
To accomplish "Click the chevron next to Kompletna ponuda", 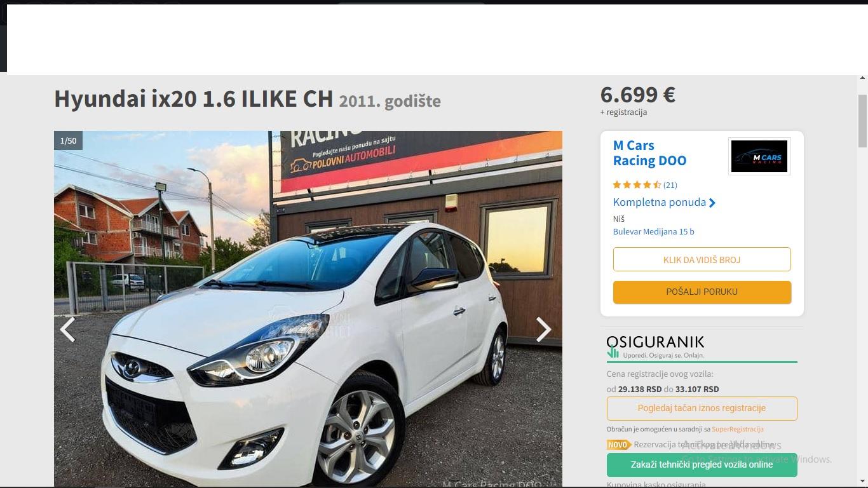I will coord(712,203).
